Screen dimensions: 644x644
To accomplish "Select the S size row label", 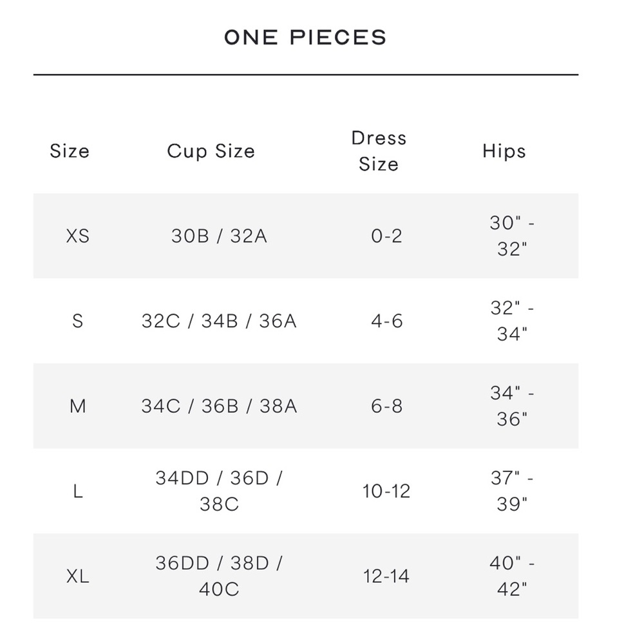I will point(78,321).
